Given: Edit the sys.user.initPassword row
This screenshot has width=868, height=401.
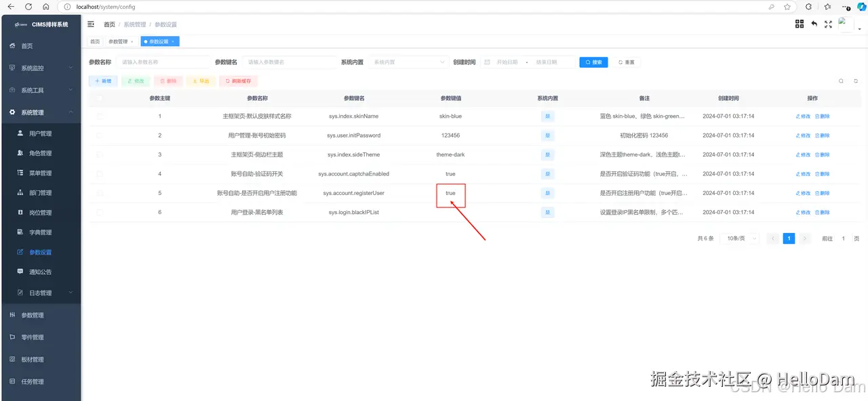Looking at the screenshot, I should click(803, 135).
